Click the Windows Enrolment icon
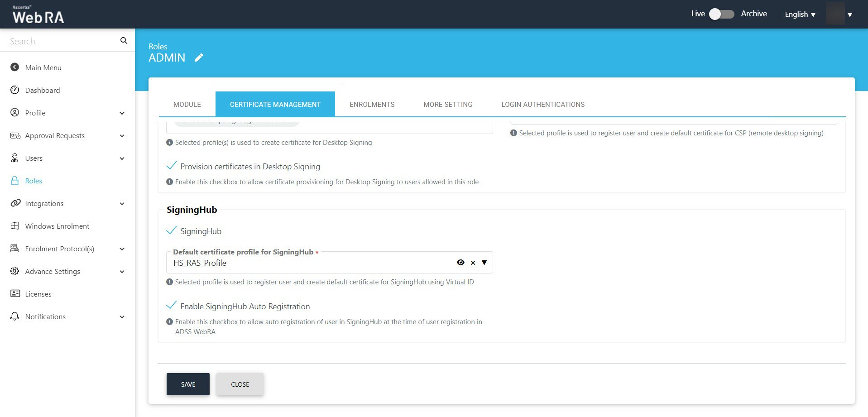 tap(15, 226)
